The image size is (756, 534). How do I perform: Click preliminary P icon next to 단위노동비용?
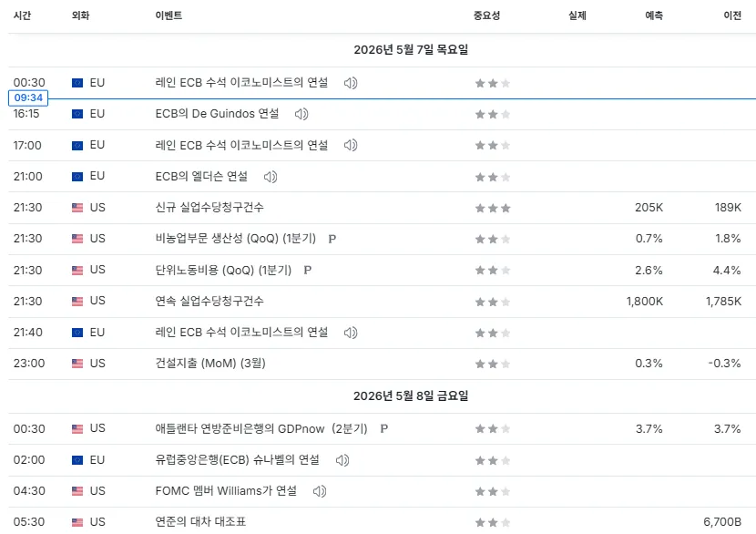[308, 270]
